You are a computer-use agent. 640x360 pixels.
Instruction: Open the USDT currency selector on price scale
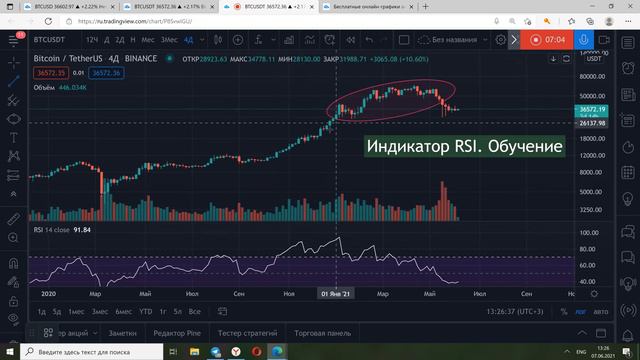coord(593,59)
